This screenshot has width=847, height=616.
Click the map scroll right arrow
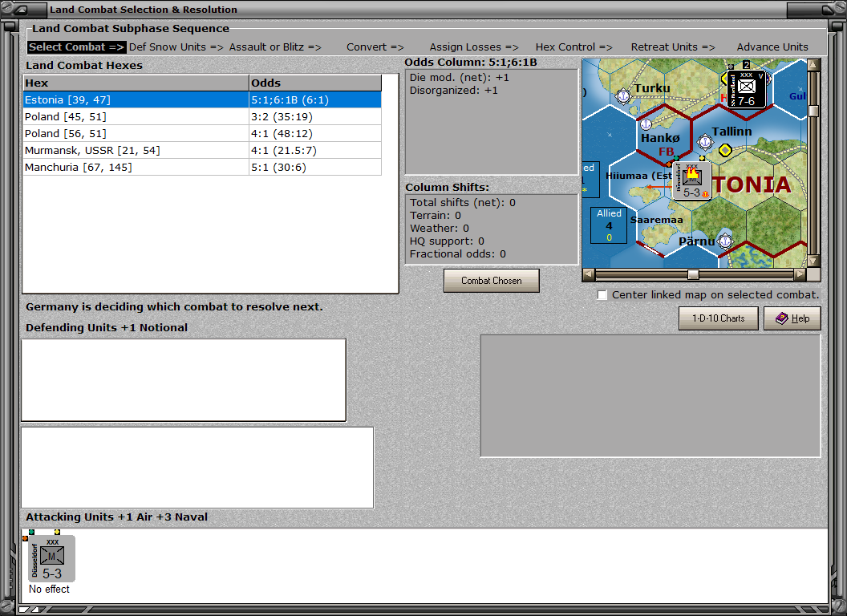(800, 274)
